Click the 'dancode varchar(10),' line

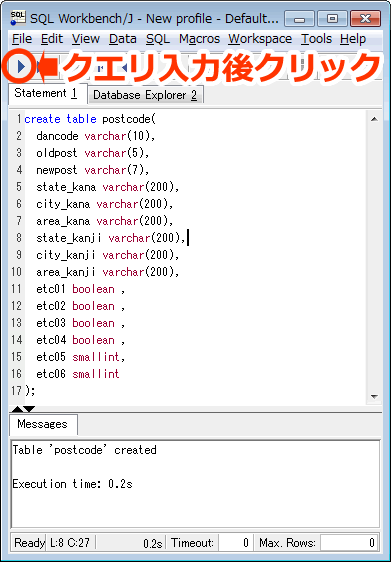[96, 136]
